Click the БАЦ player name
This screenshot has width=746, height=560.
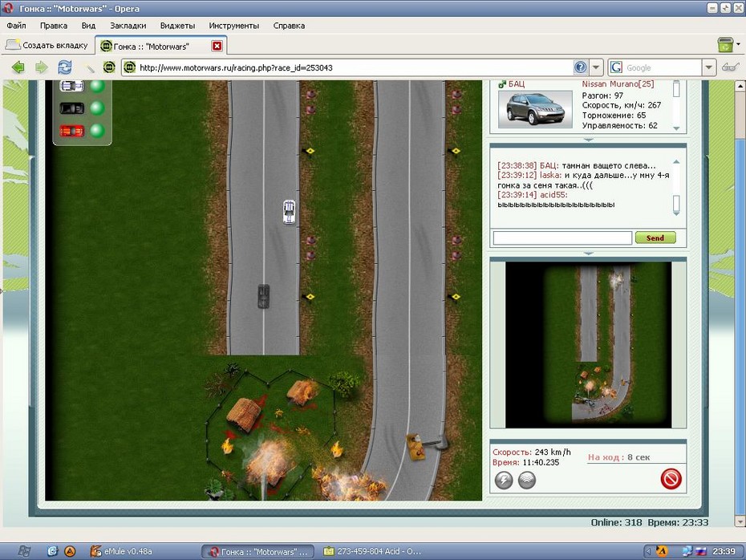[517, 83]
